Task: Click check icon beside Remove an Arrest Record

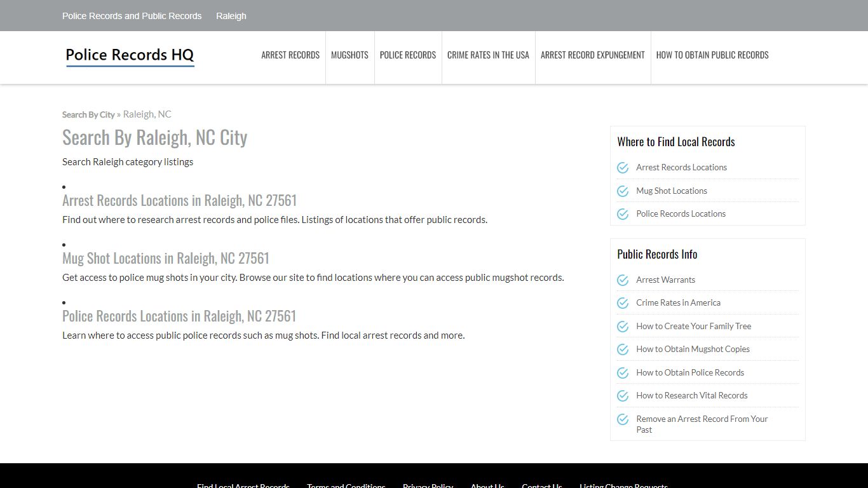Action: coord(623,419)
